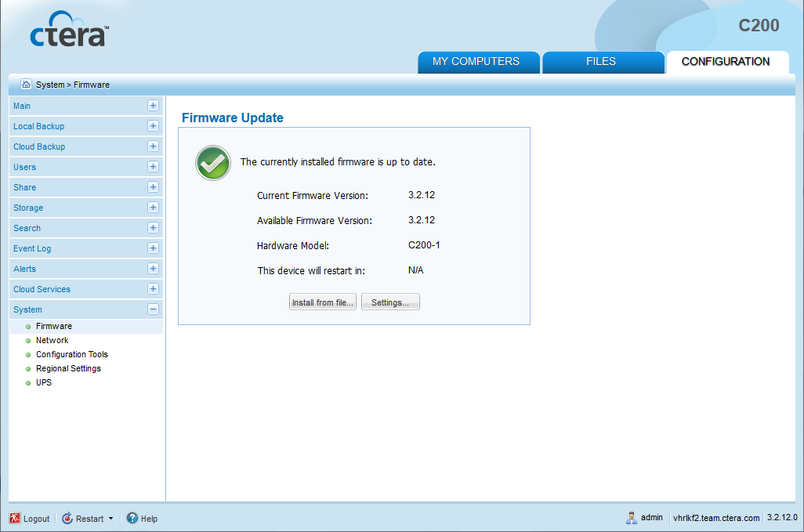Click the Firmware bullet icon
Viewport: 804px width, 532px height.
point(28,327)
